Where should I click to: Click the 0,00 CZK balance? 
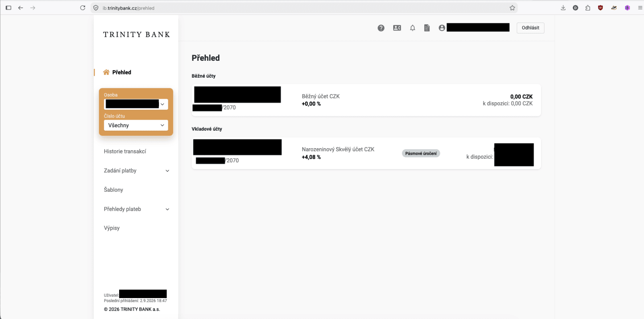[x=521, y=97]
